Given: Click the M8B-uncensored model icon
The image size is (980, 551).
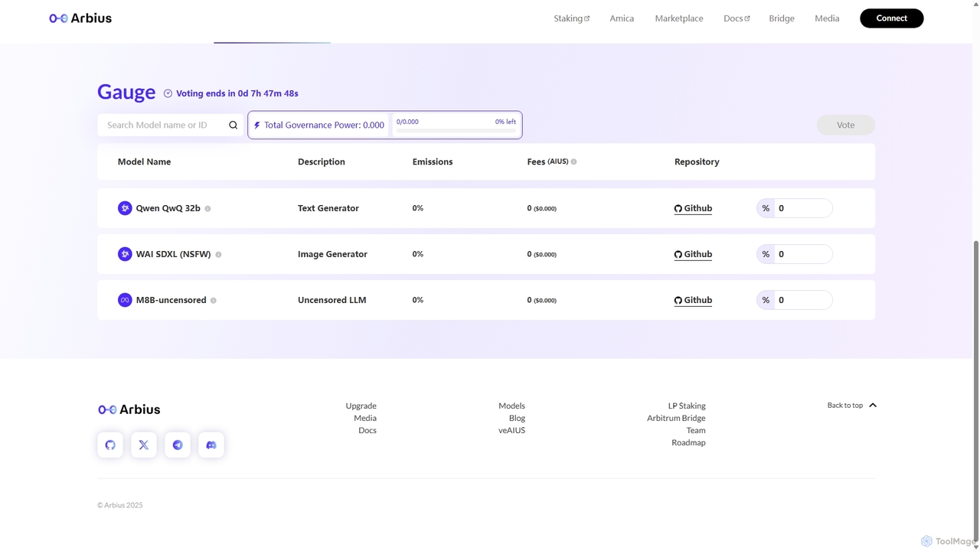Looking at the screenshot, I should pyautogui.click(x=125, y=300).
